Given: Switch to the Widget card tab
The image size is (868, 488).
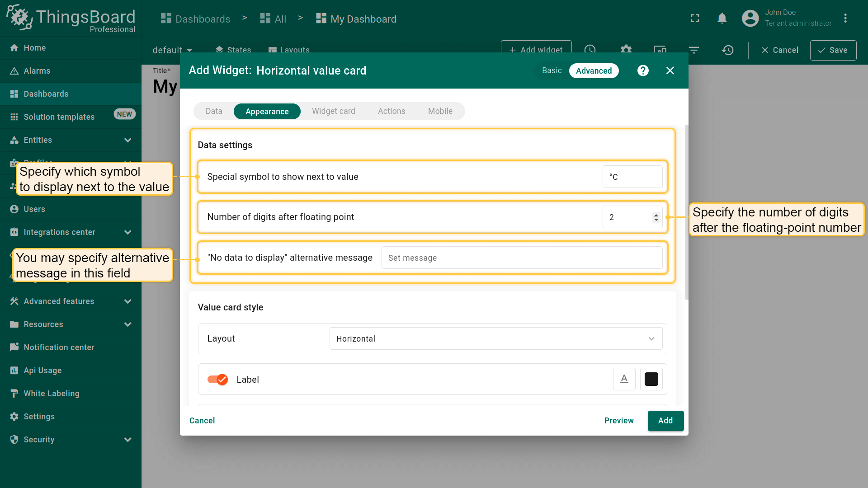Looking at the screenshot, I should [333, 111].
